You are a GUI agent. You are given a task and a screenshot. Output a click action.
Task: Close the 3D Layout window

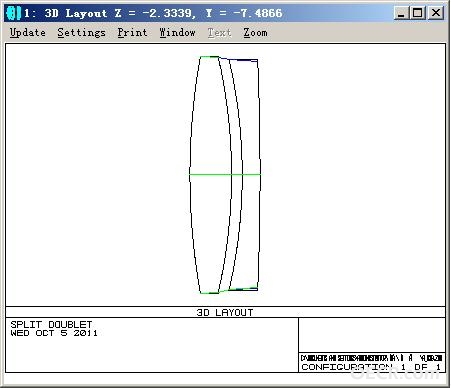[x=435, y=13]
